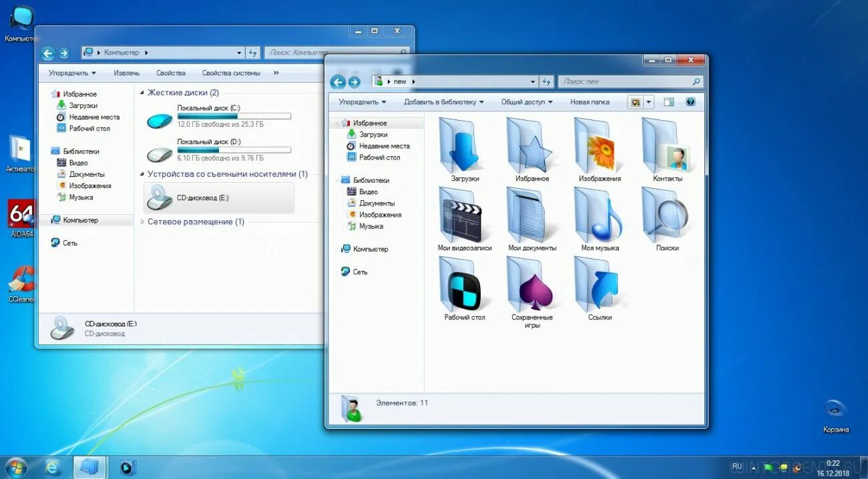
Task: Select Локальный диск (D:) drive icon
Action: point(160,153)
